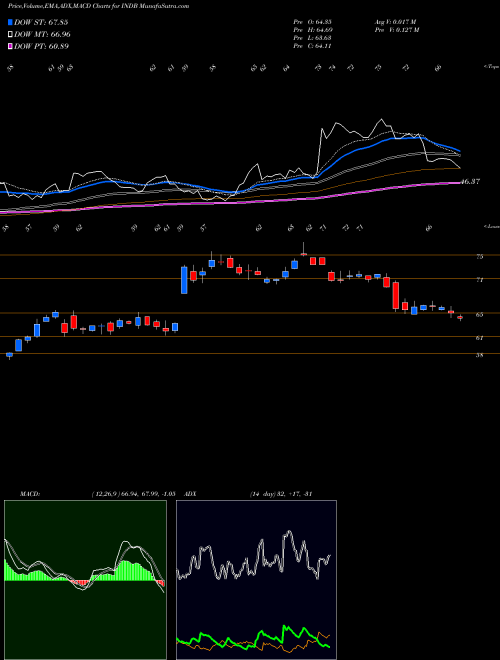Click the tall blue gap-up candlestick
Image resolution: width=500 pixels, height=660 pixels.
coord(184,280)
